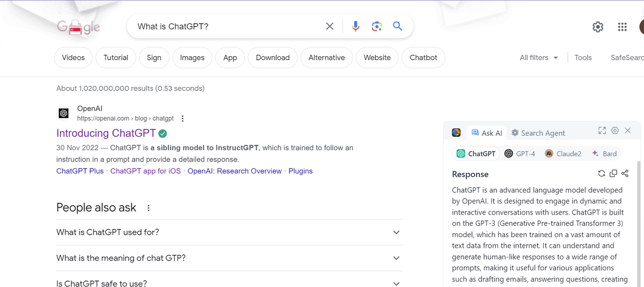Expand 'What is ChatGPT used for?' question

pos(229,232)
